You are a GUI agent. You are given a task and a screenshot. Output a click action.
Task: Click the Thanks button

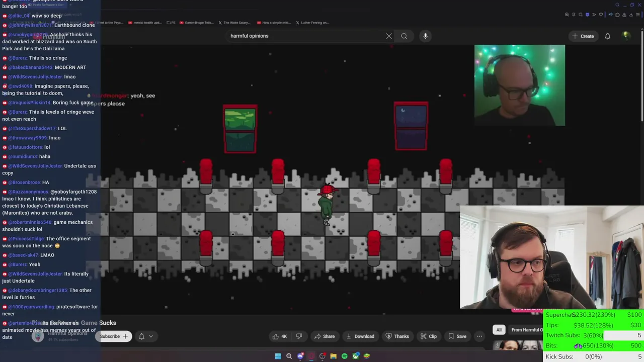click(x=397, y=336)
